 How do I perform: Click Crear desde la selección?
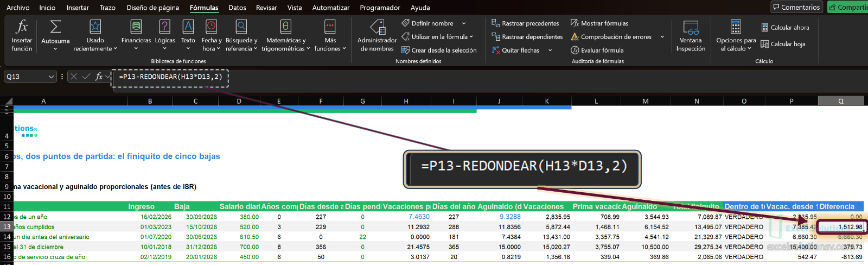click(439, 51)
